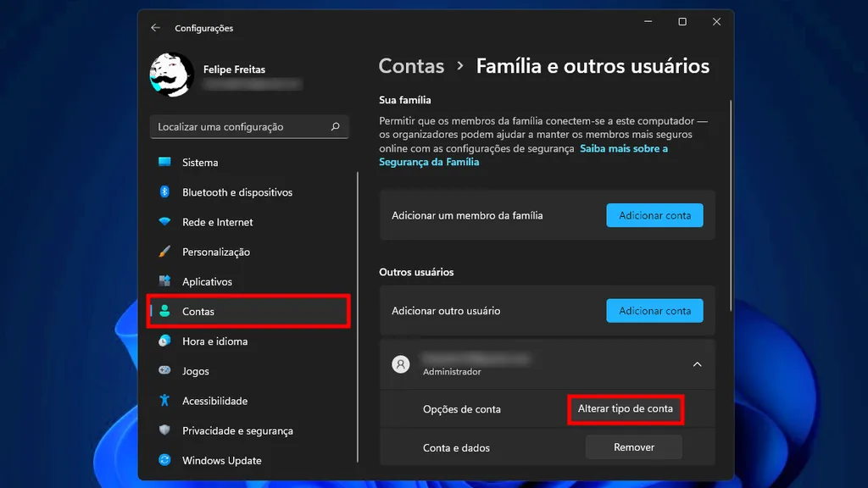Screen dimensions: 868x488
Task: Click the Administrador user avatar icon
Action: pos(401,364)
